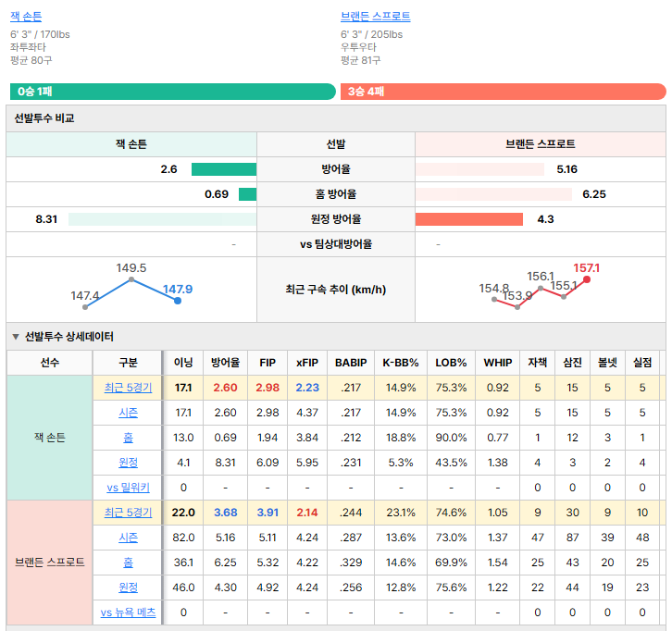Click the 6.25 홈 방어율 comparison value
Viewport: 672px width, 631px height.
pos(594,194)
